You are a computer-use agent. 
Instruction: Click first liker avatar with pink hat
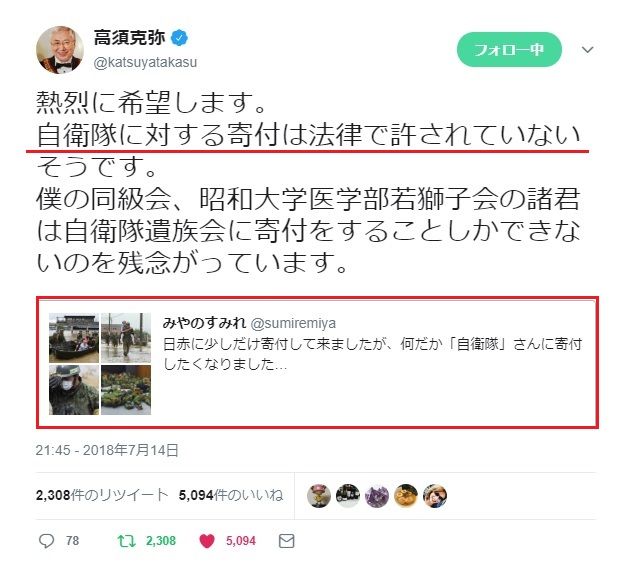pyautogui.click(x=319, y=496)
